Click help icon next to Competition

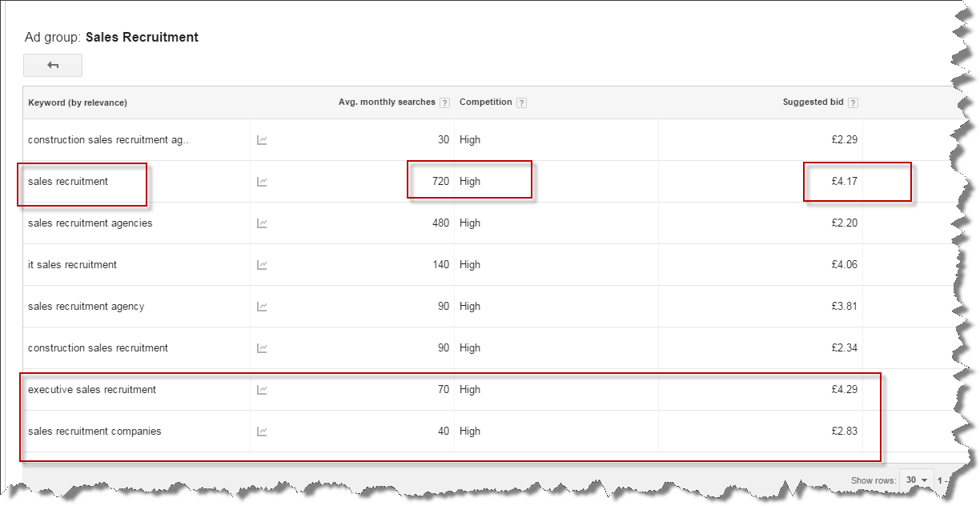tap(521, 102)
